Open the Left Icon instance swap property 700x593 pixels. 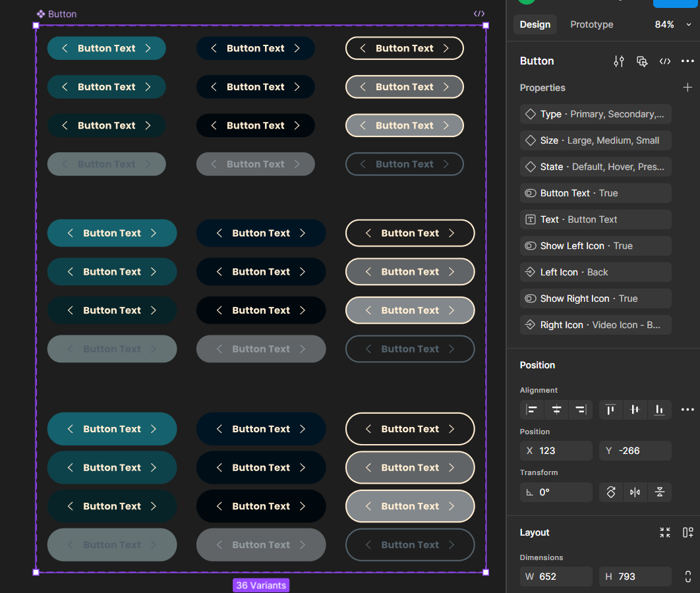pyautogui.click(x=596, y=272)
